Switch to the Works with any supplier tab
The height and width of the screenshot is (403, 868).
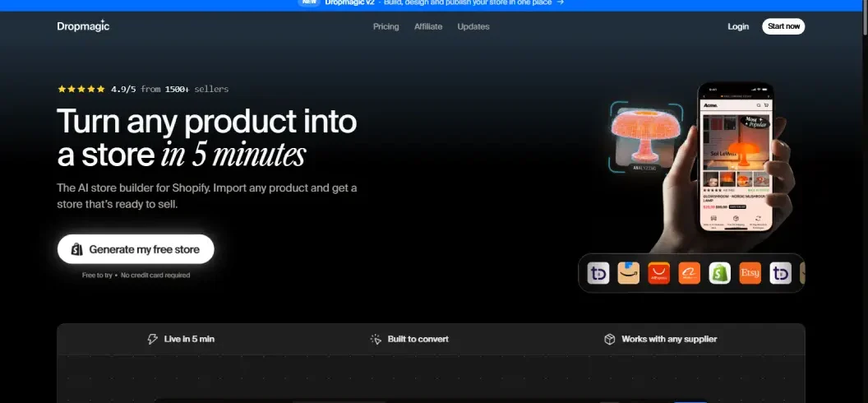coord(660,339)
